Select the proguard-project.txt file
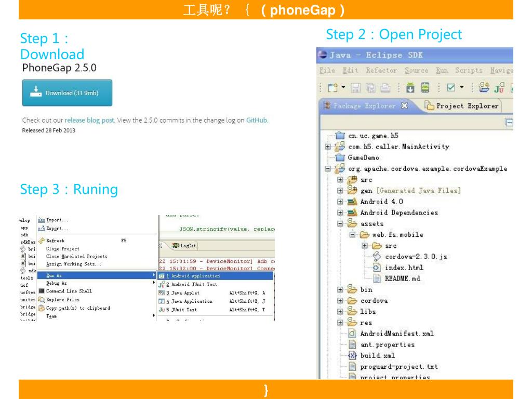 coord(399,367)
